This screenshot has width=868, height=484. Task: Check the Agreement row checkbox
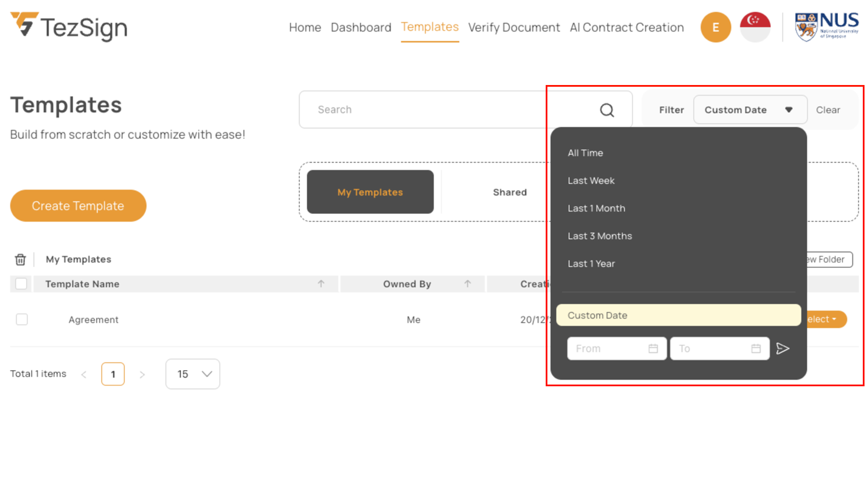coord(22,319)
